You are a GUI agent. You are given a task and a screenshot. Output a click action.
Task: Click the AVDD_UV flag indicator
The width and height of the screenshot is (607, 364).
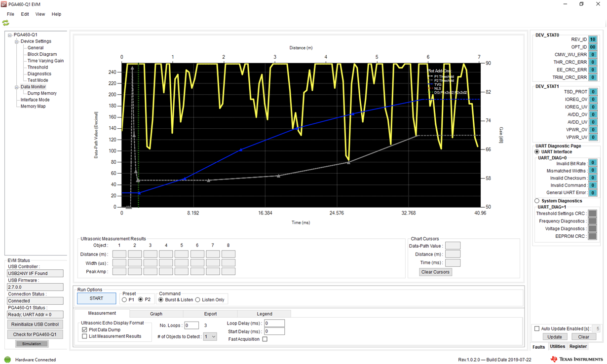coord(593,122)
